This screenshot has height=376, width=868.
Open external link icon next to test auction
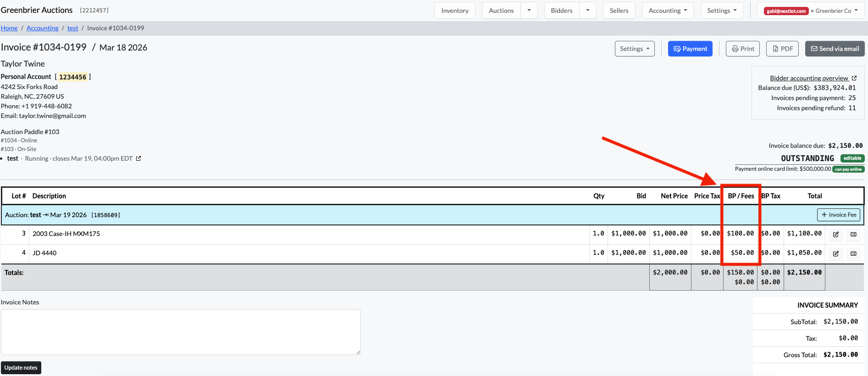coord(138,158)
